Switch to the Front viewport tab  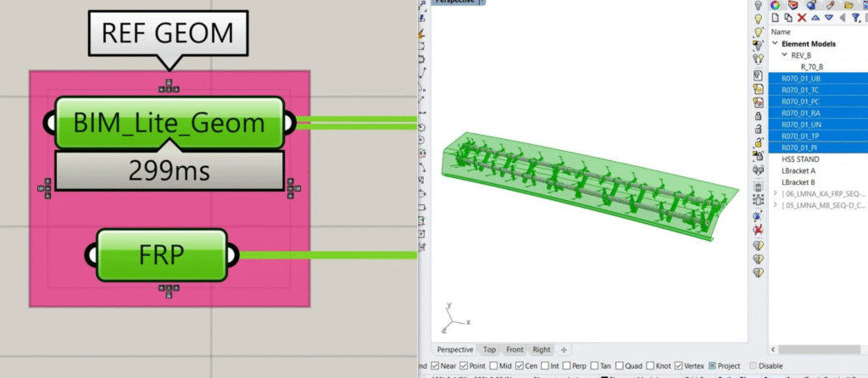click(x=515, y=349)
